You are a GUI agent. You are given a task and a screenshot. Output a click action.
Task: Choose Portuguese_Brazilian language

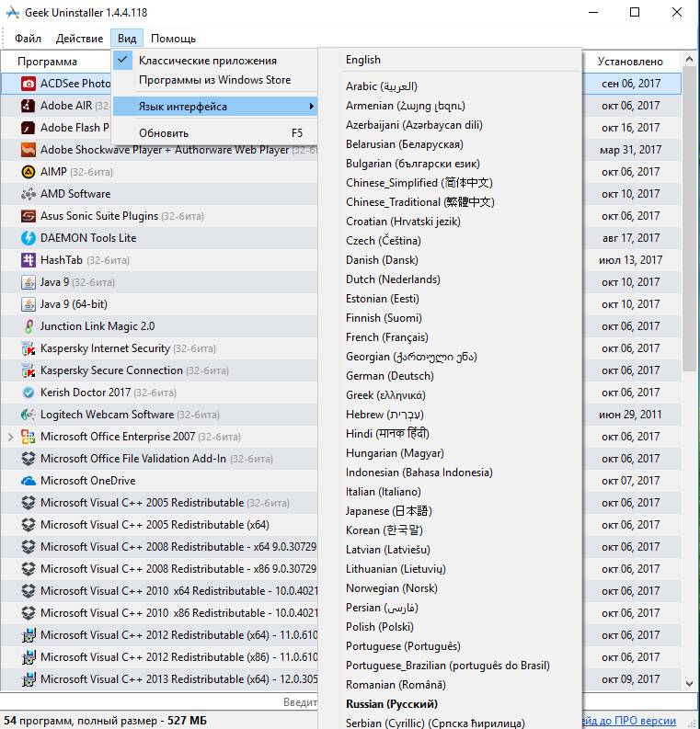(450, 666)
